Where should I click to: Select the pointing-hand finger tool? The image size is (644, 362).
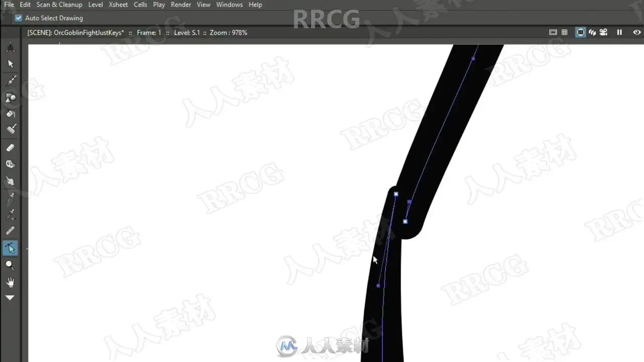pos(10,181)
